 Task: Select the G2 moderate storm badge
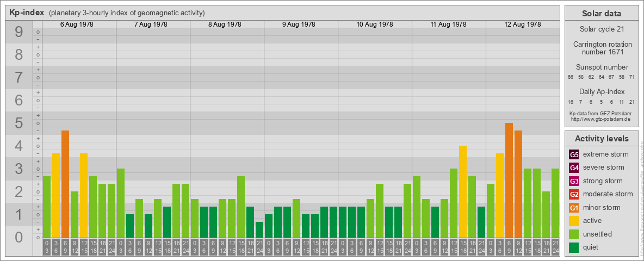[x=574, y=194]
